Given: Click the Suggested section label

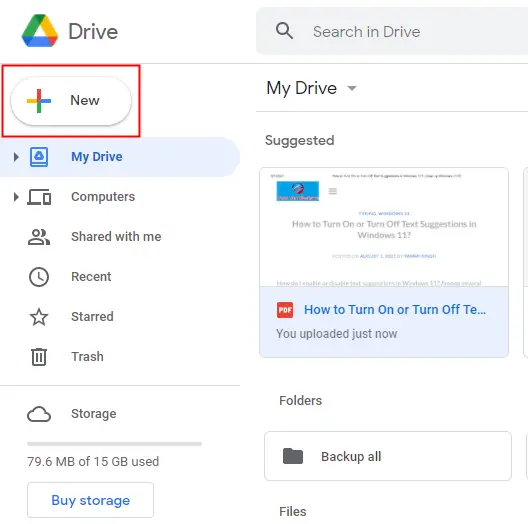Looking at the screenshot, I should pos(299,140).
